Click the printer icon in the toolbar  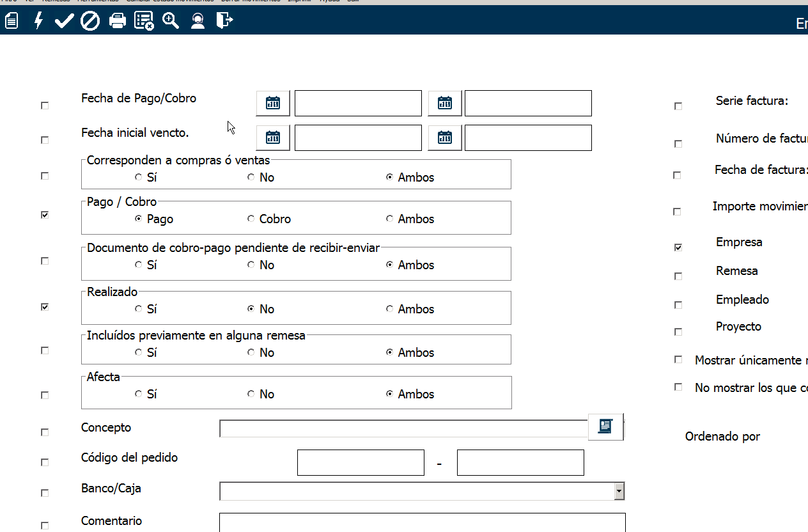point(118,21)
